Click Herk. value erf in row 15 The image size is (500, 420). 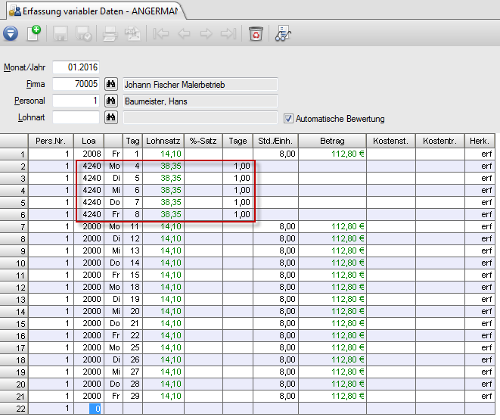click(x=479, y=324)
